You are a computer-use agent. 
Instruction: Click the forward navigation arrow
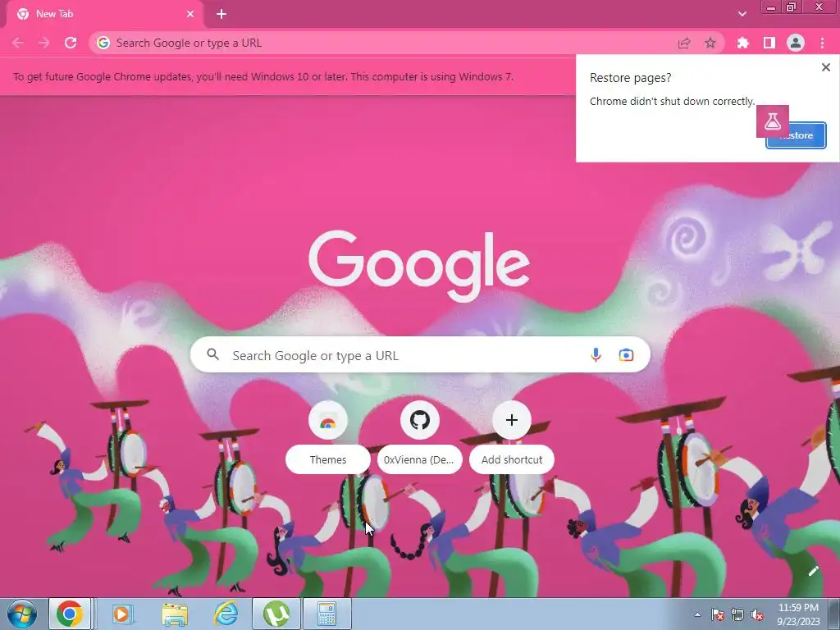click(x=44, y=43)
